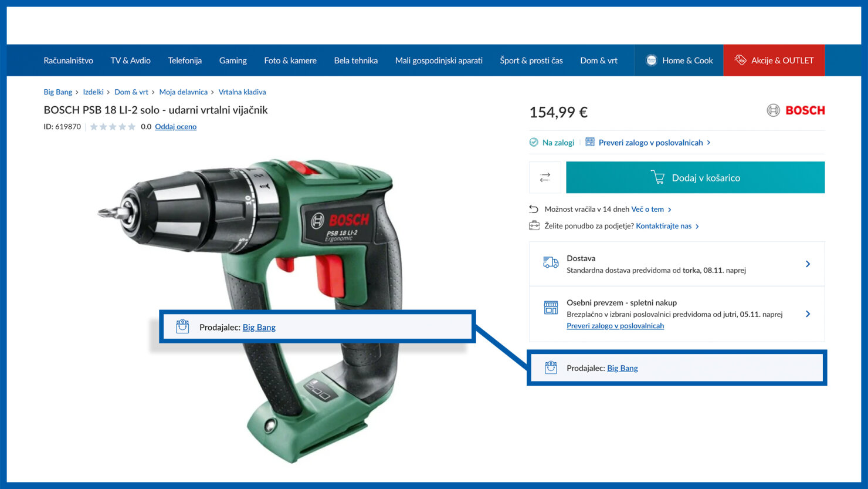Click the compare product arrows icon
The width and height of the screenshot is (868, 489).
pyautogui.click(x=545, y=177)
